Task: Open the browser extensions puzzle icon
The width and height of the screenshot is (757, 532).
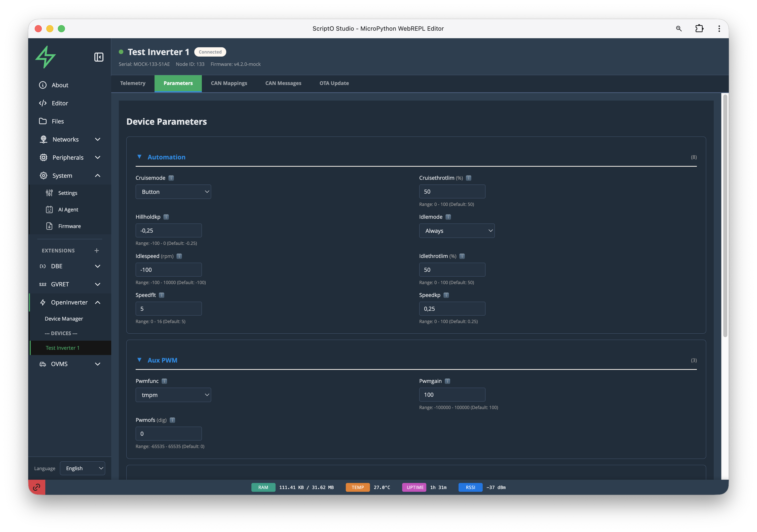Action: pyautogui.click(x=699, y=29)
